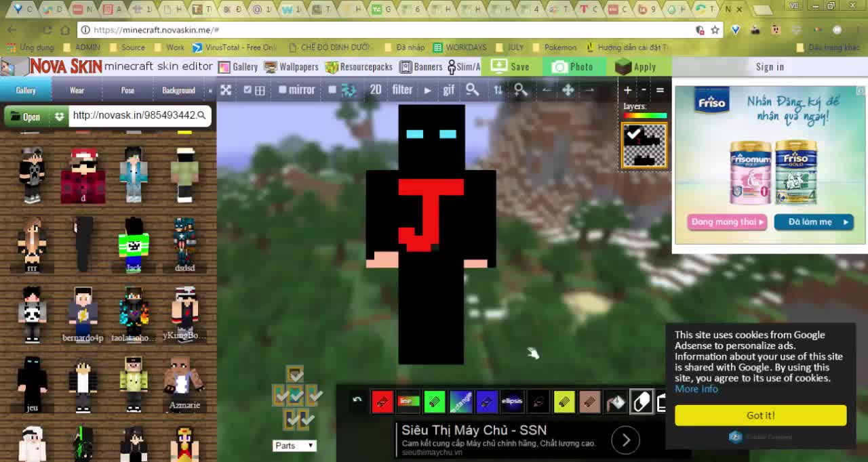Click the left arrow rotate icon

tap(547, 90)
